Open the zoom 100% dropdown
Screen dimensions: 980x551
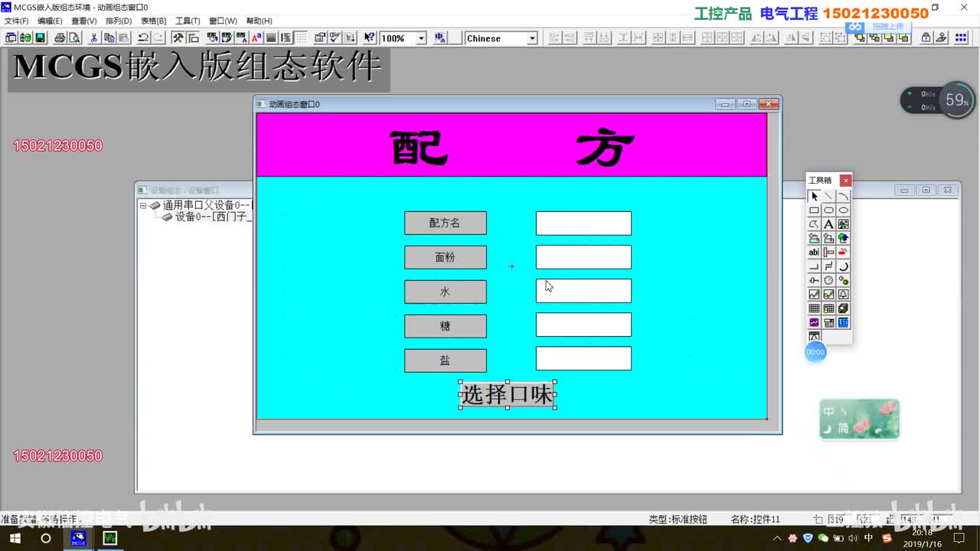pos(420,38)
